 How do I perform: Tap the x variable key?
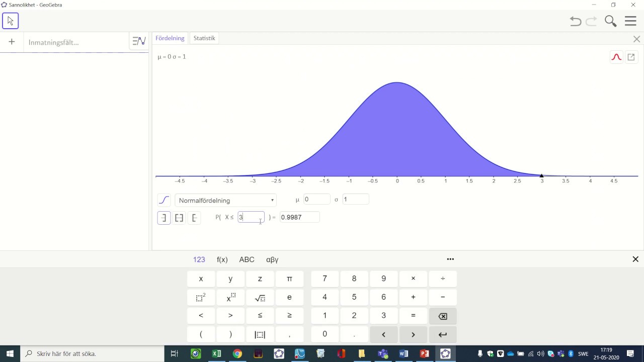point(201,279)
